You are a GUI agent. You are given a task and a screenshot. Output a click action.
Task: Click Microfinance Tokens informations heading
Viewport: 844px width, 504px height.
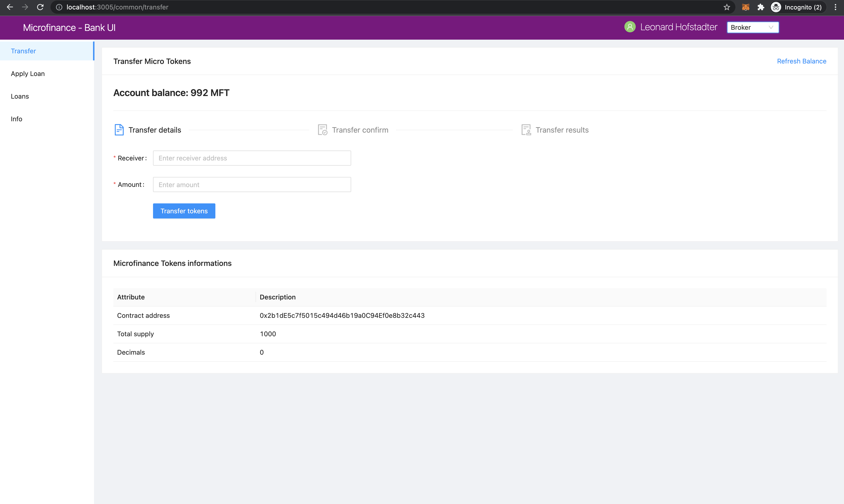click(172, 263)
